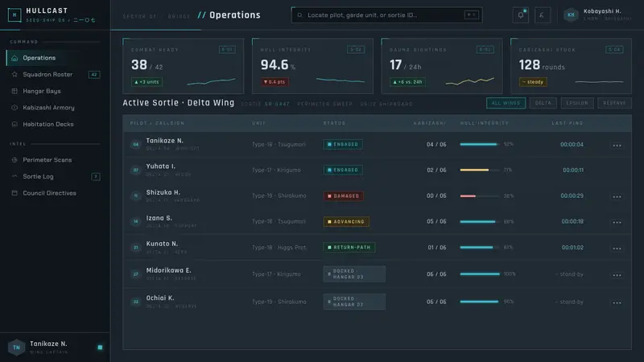Click the icon button beside the bell
The width and height of the screenshot is (644, 362).
543,15
